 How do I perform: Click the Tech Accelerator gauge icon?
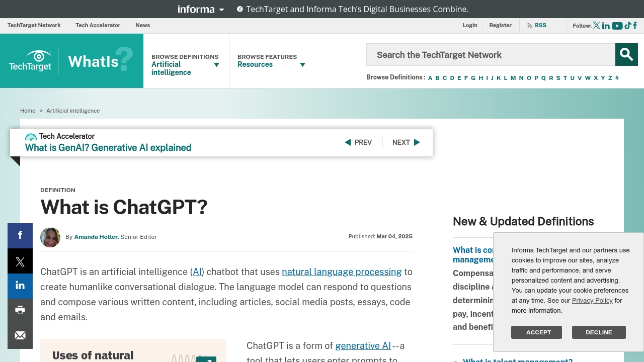(x=31, y=137)
